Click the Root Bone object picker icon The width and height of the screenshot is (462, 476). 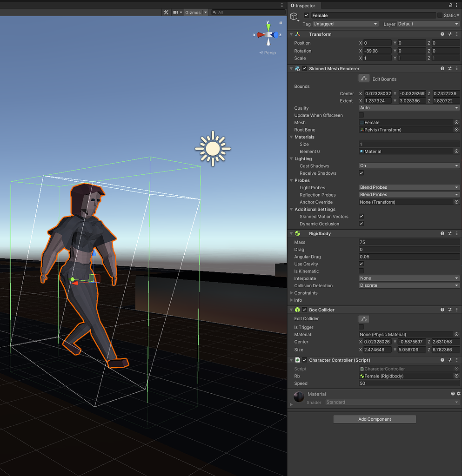click(456, 130)
